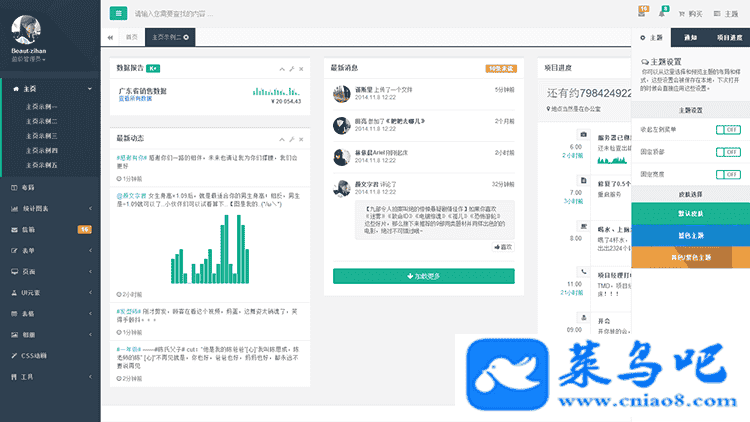
Task: Open user role dropdown under Beaut-zihan
Action: click(29, 59)
